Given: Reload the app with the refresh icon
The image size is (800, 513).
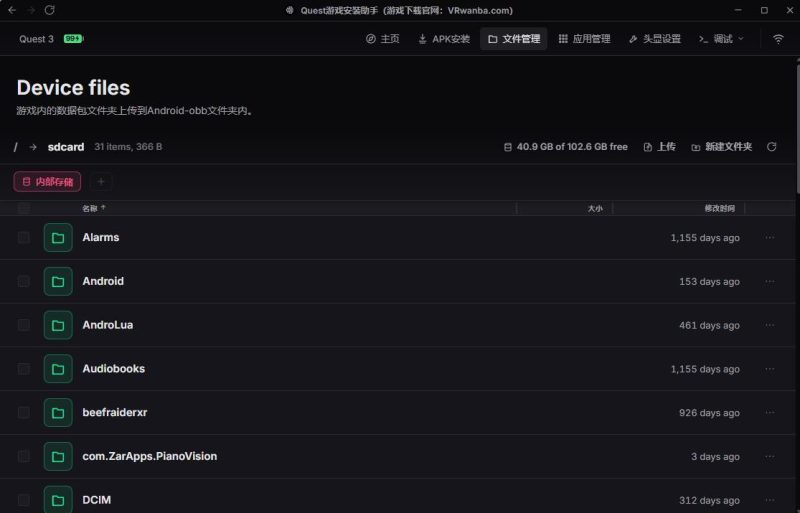Looking at the screenshot, I should [49, 10].
